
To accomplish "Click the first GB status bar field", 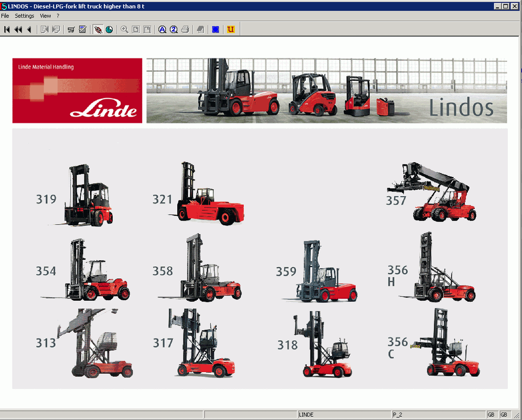I will click(492, 415).
